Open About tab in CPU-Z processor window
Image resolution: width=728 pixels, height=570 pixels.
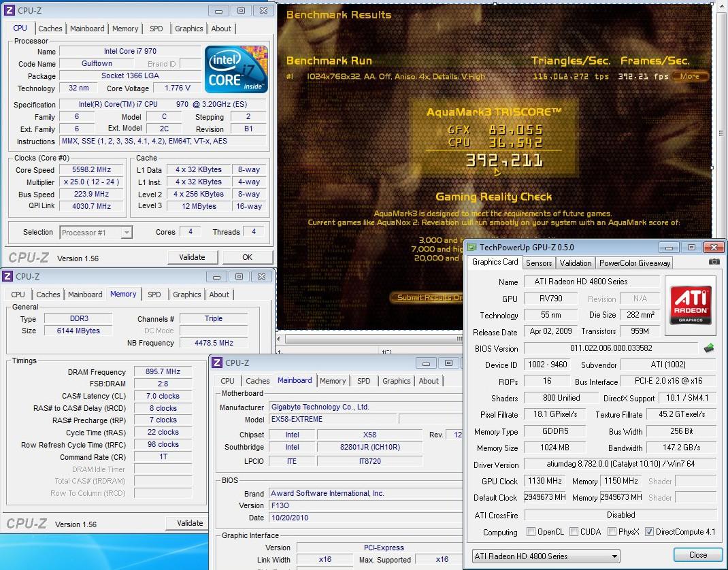[221, 29]
